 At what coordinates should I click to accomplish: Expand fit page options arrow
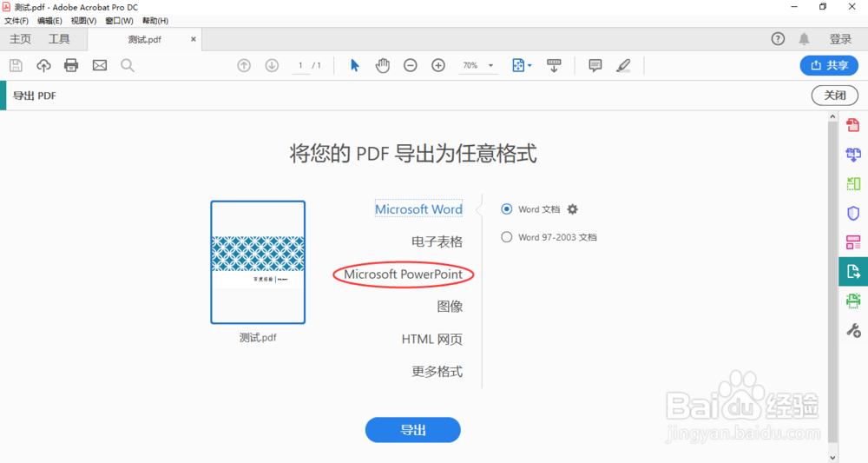coord(529,65)
